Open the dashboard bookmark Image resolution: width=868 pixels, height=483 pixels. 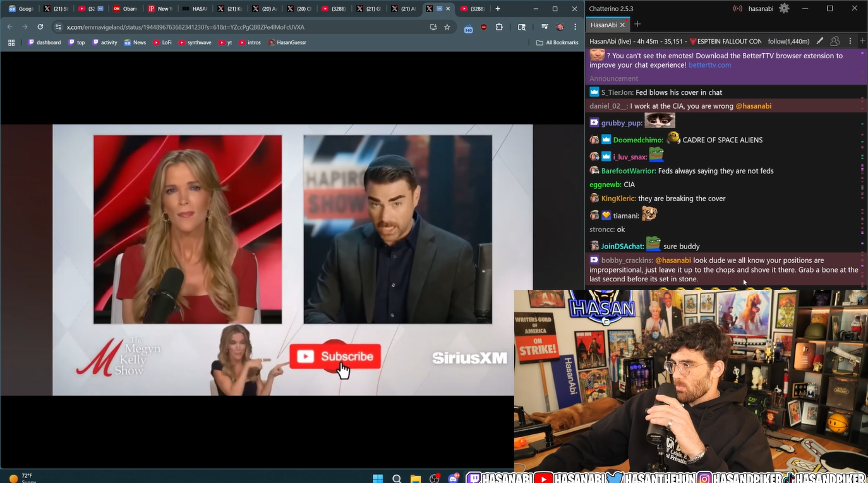pyautogui.click(x=44, y=42)
